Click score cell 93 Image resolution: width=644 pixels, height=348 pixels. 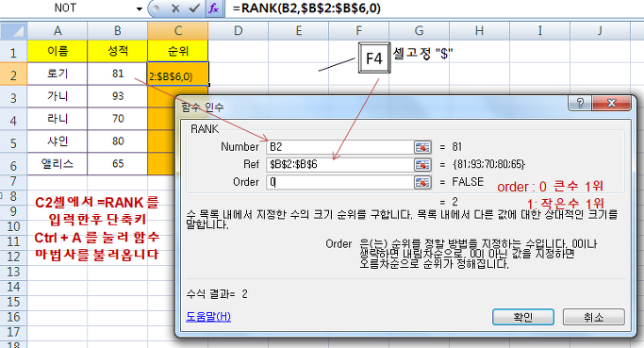pyautogui.click(x=118, y=96)
